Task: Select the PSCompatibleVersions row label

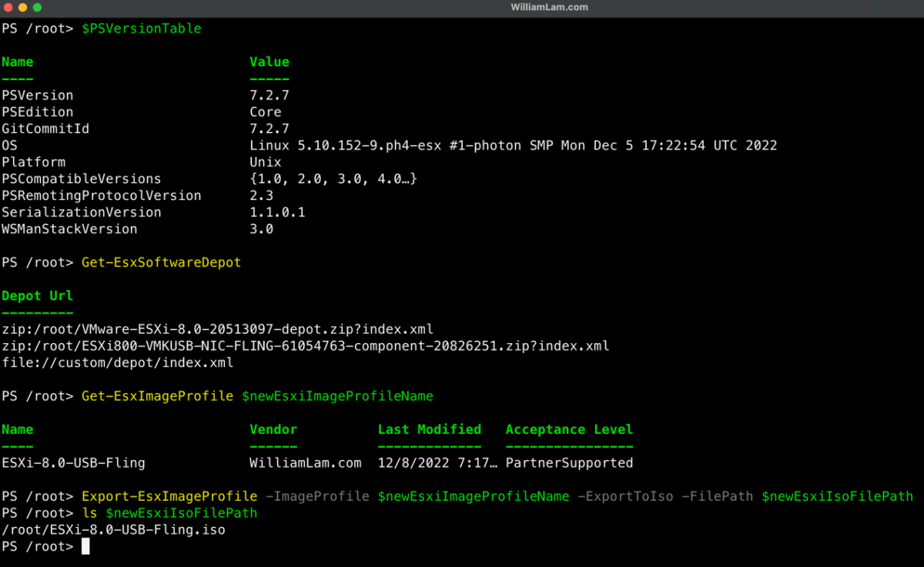Action: pyautogui.click(x=82, y=179)
